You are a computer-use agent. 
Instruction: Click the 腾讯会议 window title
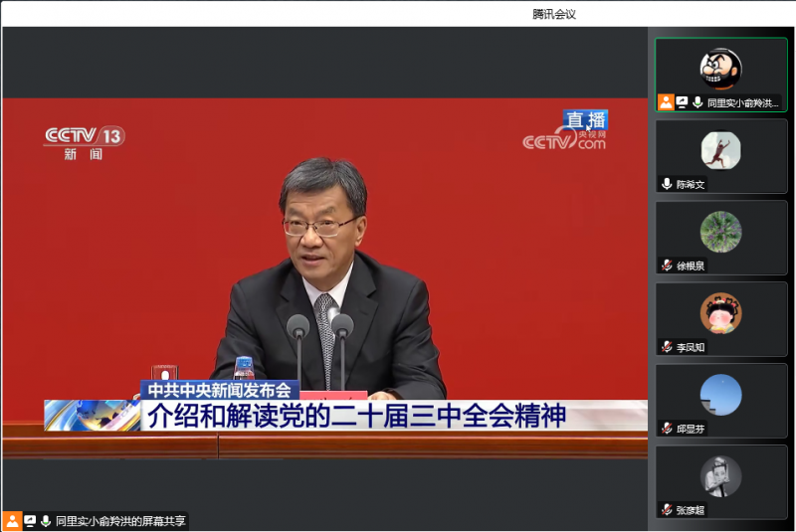(x=554, y=14)
